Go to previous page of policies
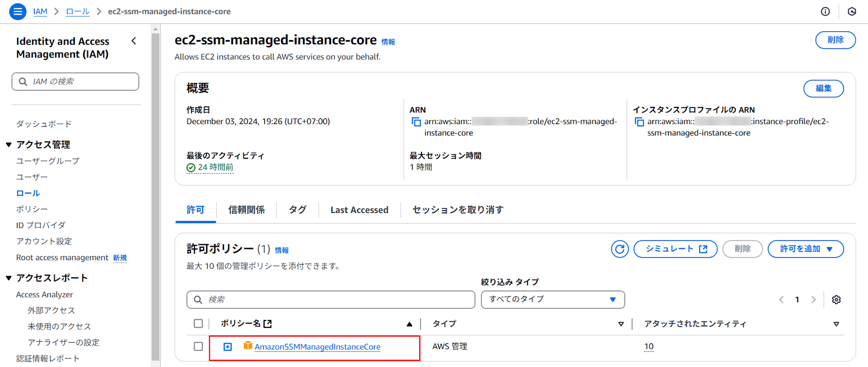 pos(781,300)
